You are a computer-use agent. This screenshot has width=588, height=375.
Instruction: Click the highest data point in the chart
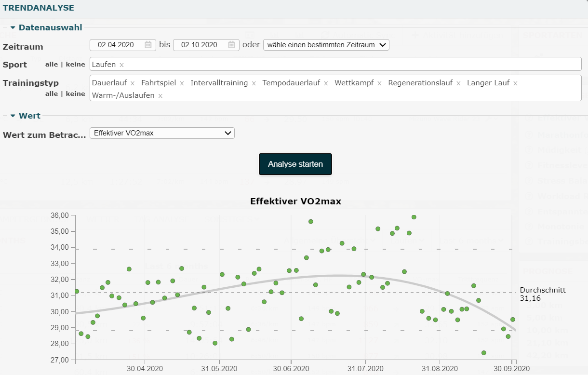(x=414, y=217)
